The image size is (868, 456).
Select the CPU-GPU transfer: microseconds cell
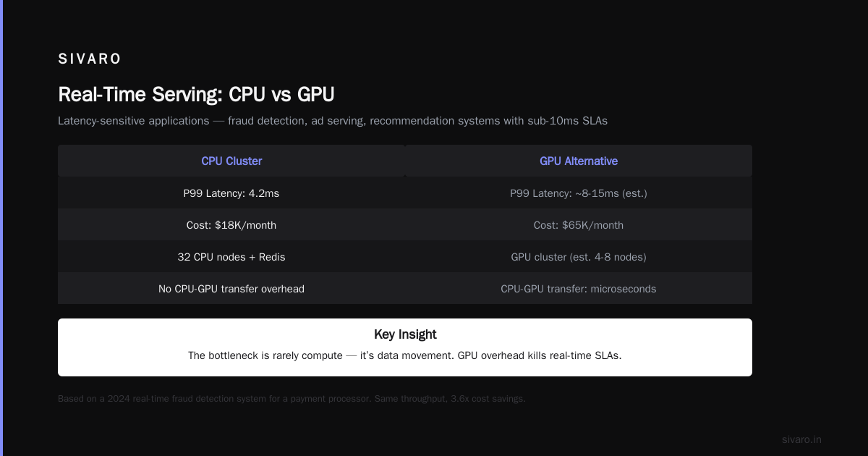579,289
